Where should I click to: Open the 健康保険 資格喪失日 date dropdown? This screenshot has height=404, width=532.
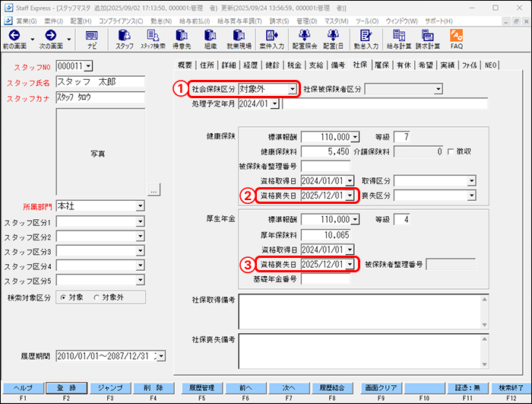tap(350, 196)
